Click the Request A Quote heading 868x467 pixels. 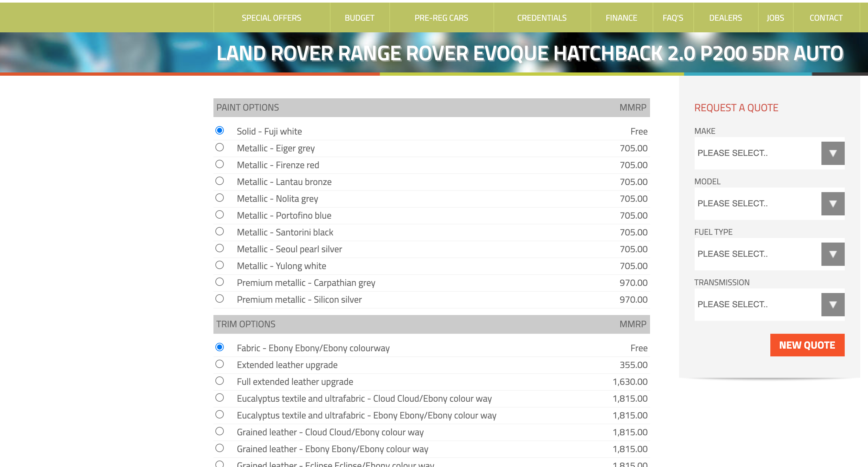(x=736, y=108)
